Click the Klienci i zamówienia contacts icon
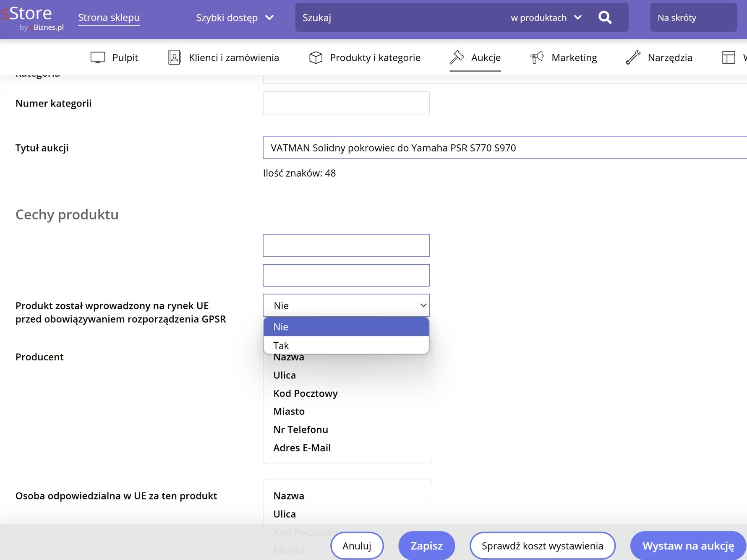747x560 pixels. click(174, 57)
